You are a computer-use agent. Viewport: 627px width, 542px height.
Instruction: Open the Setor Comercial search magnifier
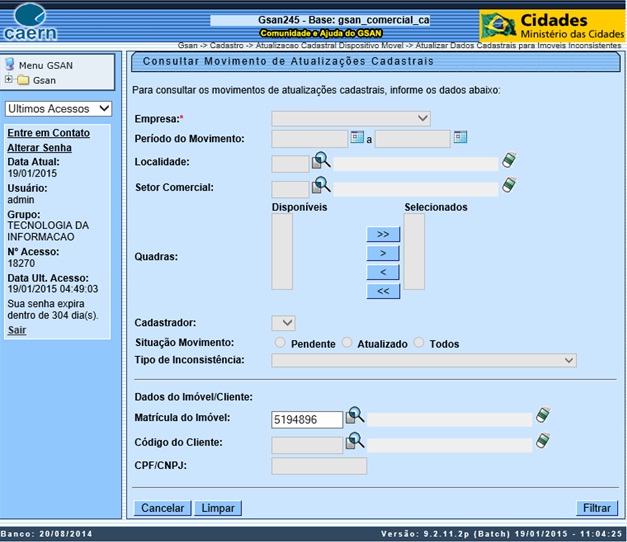321,186
